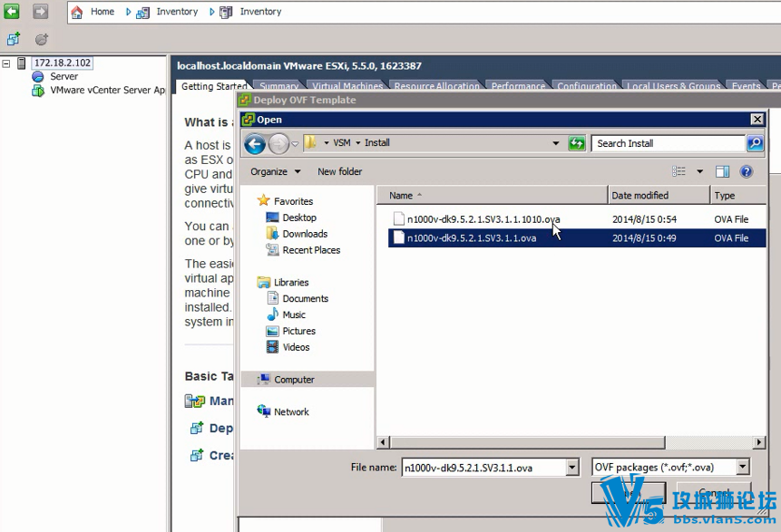Image resolution: width=781 pixels, height=532 pixels.
Task: Sort files by the Name column header
Action: click(493, 195)
